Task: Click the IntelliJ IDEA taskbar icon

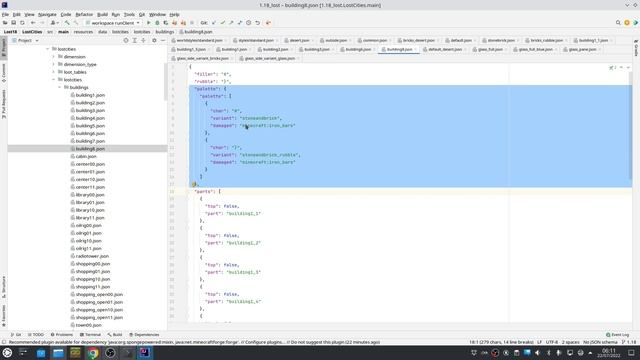Action: pyautogui.click(x=144, y=353)
